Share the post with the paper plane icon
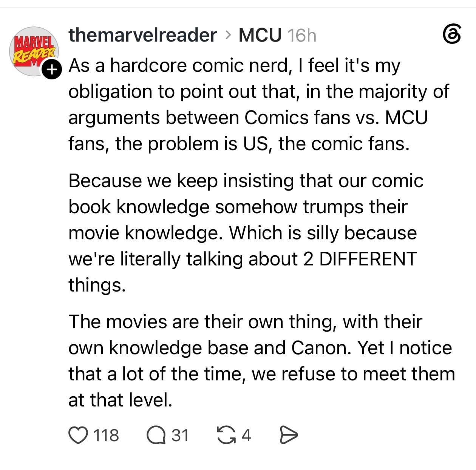Viewport: 476px width, 470px height. coord(289,435)
